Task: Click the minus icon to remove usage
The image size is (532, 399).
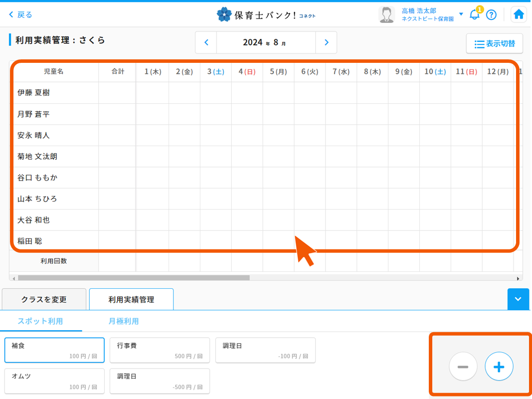Action: click(463, 366)
